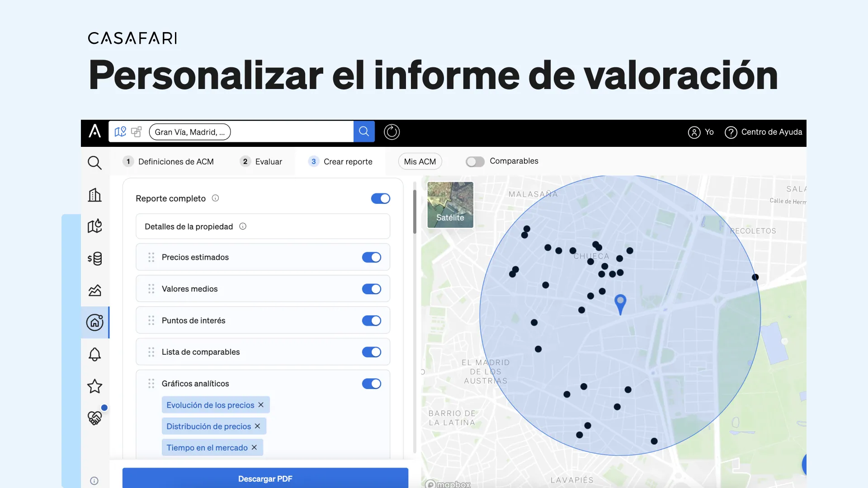Screen dimensions: 868x488
Task: Click the report panel vertical scrollbar
Action: click(415, 211)
